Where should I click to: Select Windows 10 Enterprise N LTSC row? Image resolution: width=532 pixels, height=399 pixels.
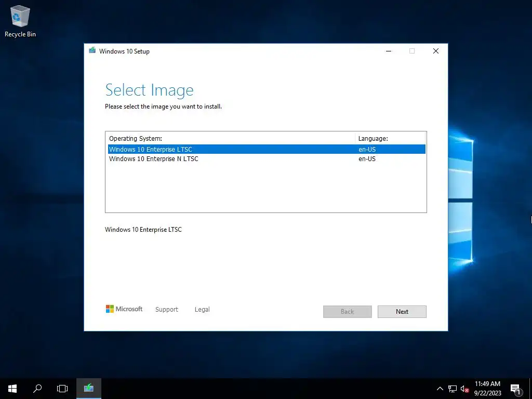tap(267, 159)
